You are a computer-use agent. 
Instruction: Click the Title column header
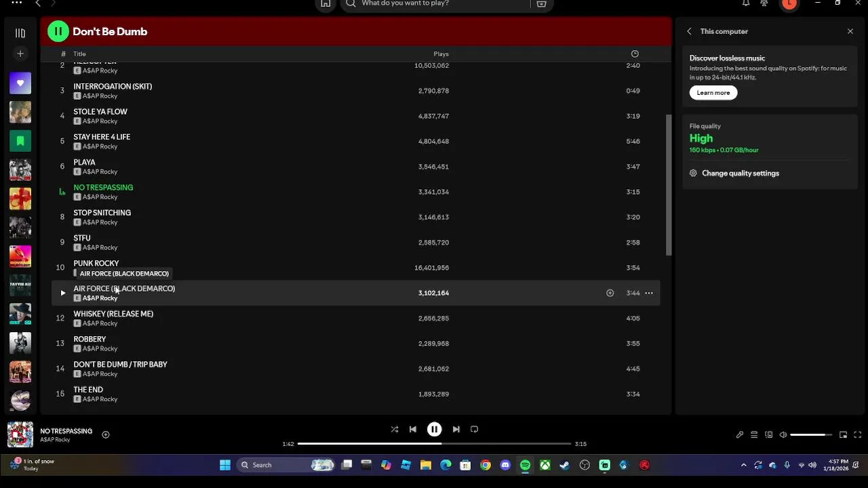tap(79, 54)
